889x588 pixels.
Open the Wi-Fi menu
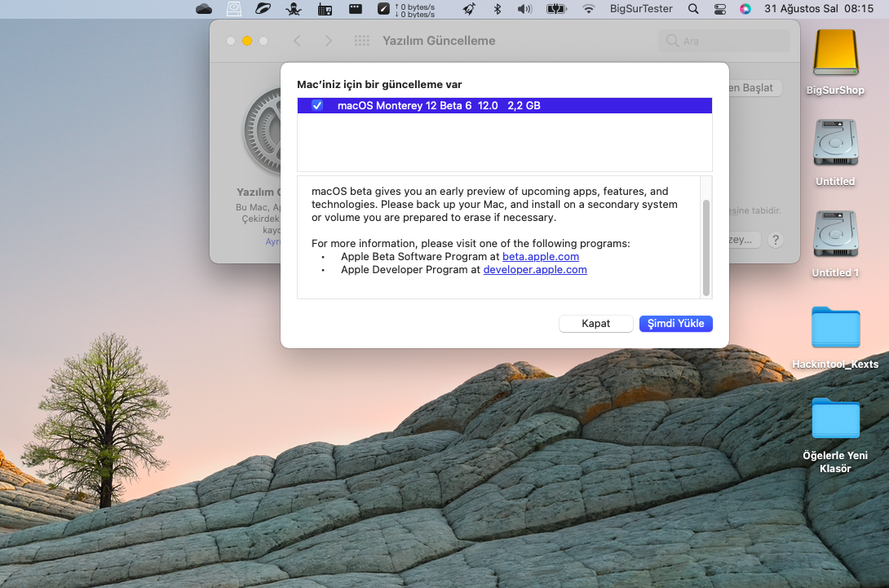pos(588,9)
